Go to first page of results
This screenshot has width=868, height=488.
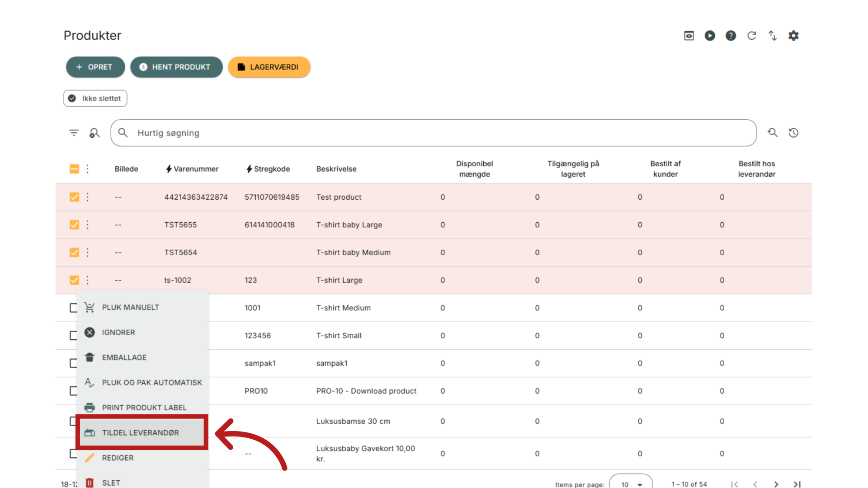pyautogui.click(x=734, y=484)
